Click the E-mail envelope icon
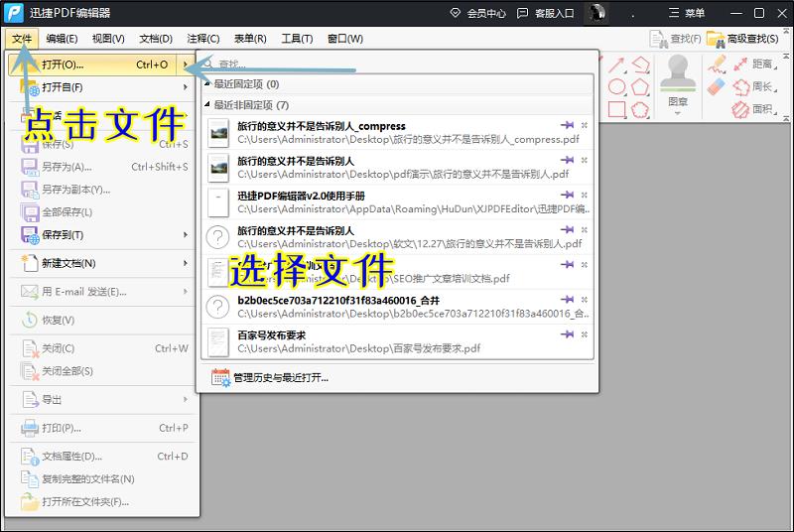 tap(30, 292)
